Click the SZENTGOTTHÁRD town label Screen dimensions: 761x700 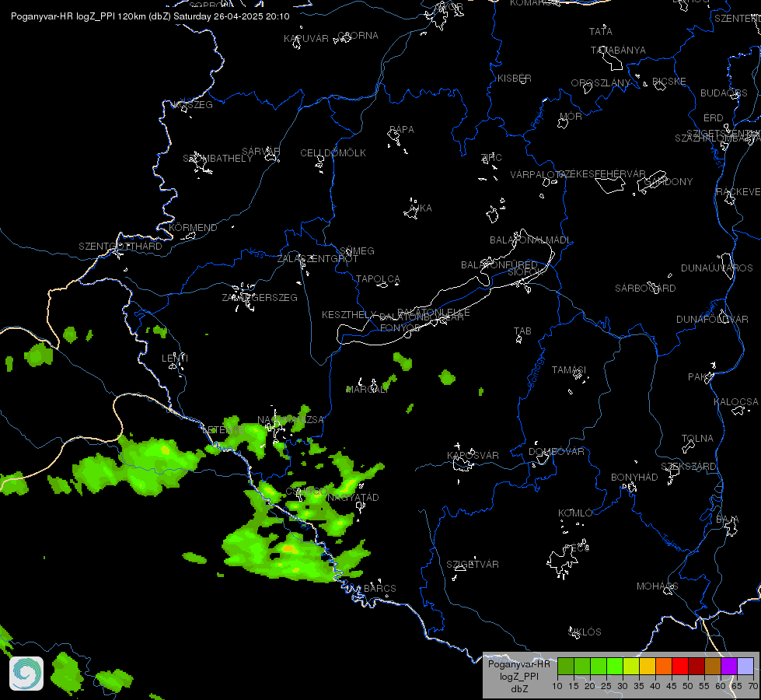(x=120, y=247)
